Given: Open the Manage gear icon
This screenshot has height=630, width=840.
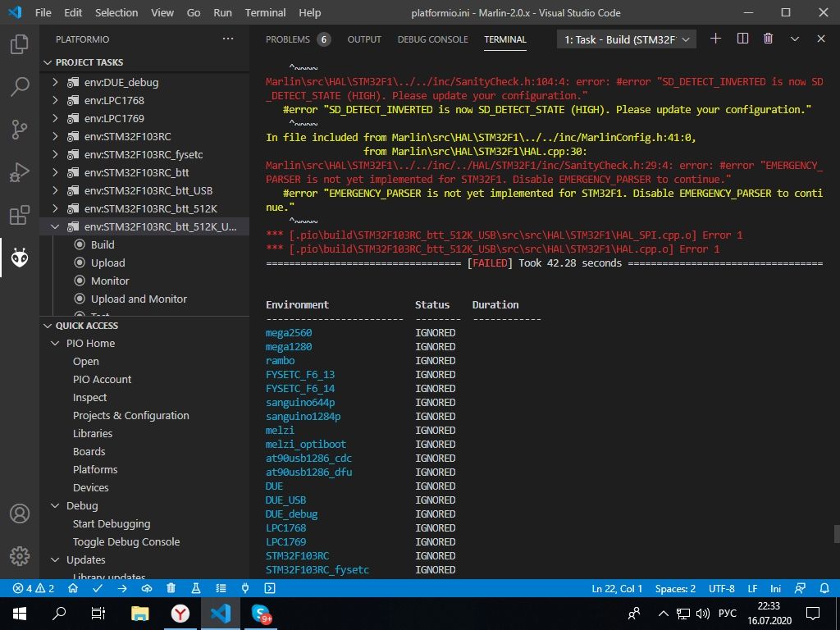Looking at the screenshot, I should 20,556.
